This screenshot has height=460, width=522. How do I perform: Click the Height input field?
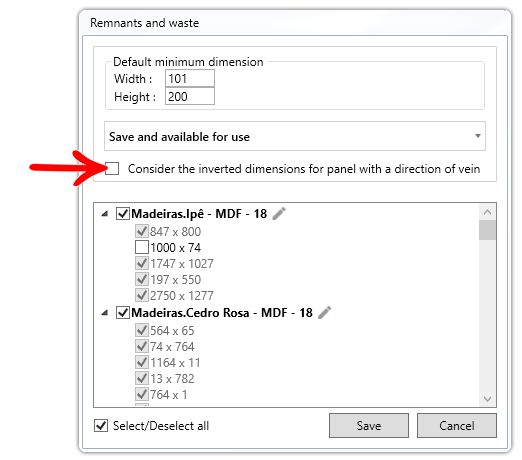pyautogui.click(x=190, y=97)
